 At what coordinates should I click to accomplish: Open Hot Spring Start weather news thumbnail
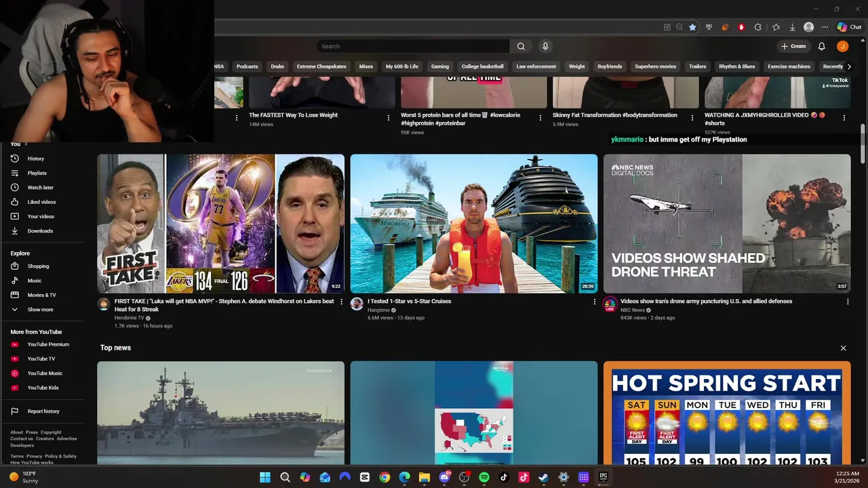tap(727, 413)
